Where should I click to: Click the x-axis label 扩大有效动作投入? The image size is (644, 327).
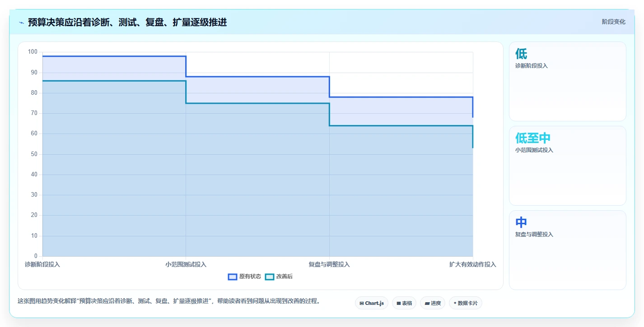click(x=472, y=264)
